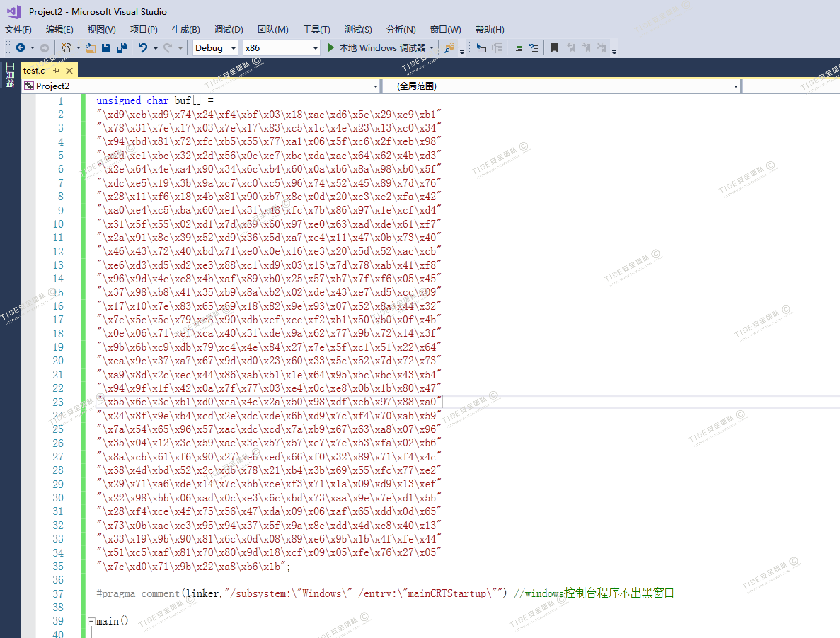This screenshot has height=638, width=840.
Task: Collapse the main() function outline box
Action: click(91, 621)
